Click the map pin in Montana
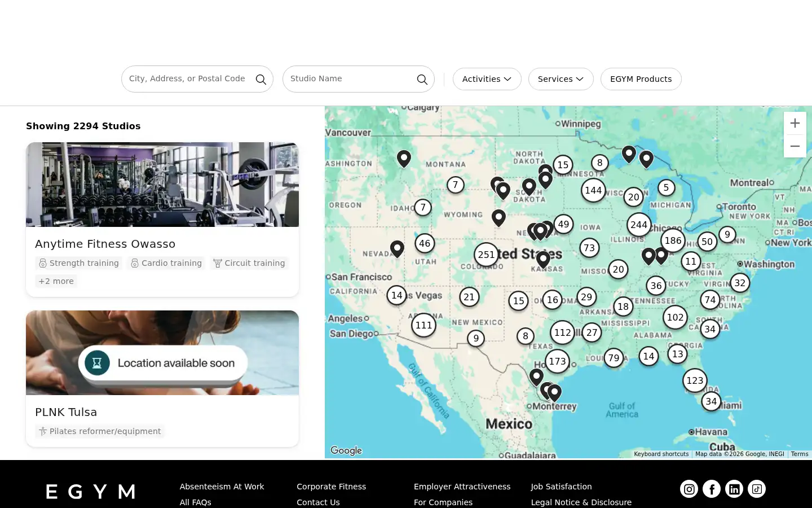This screenshot has height=508, width=812. 404,159
